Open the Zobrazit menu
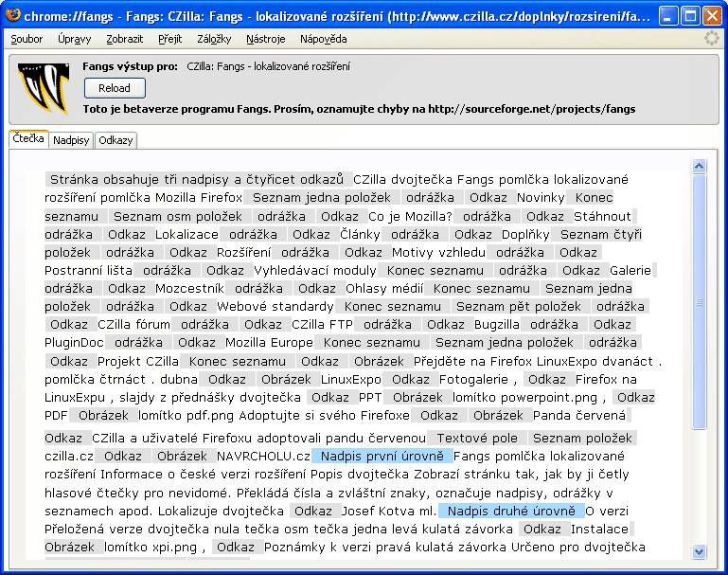728x575 pixels. [x=124, y=39]
